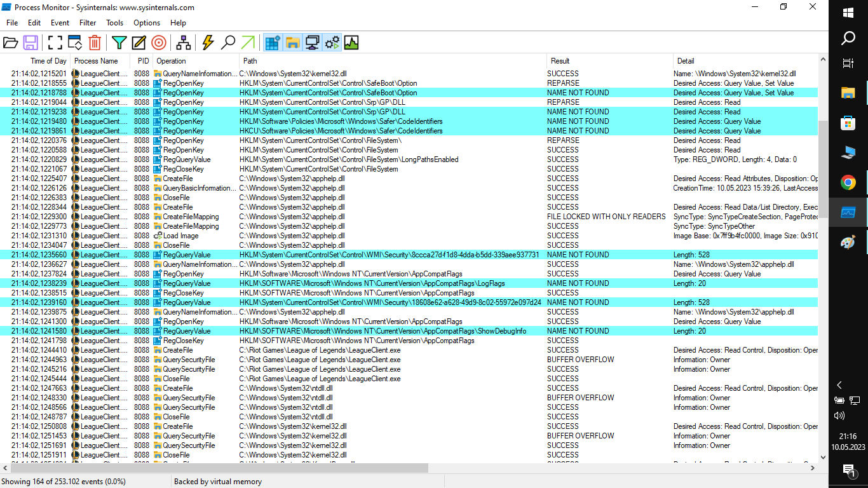Click the Time of Day column header

click(x=35, y=61)
